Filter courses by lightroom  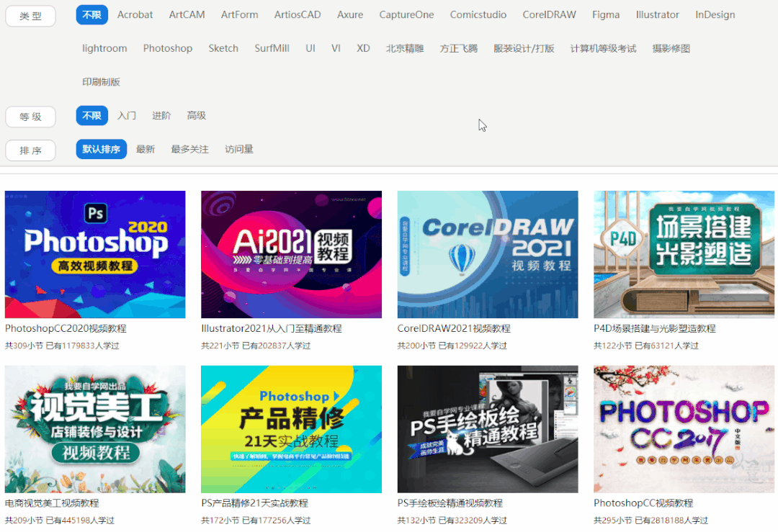coord(104,48)
